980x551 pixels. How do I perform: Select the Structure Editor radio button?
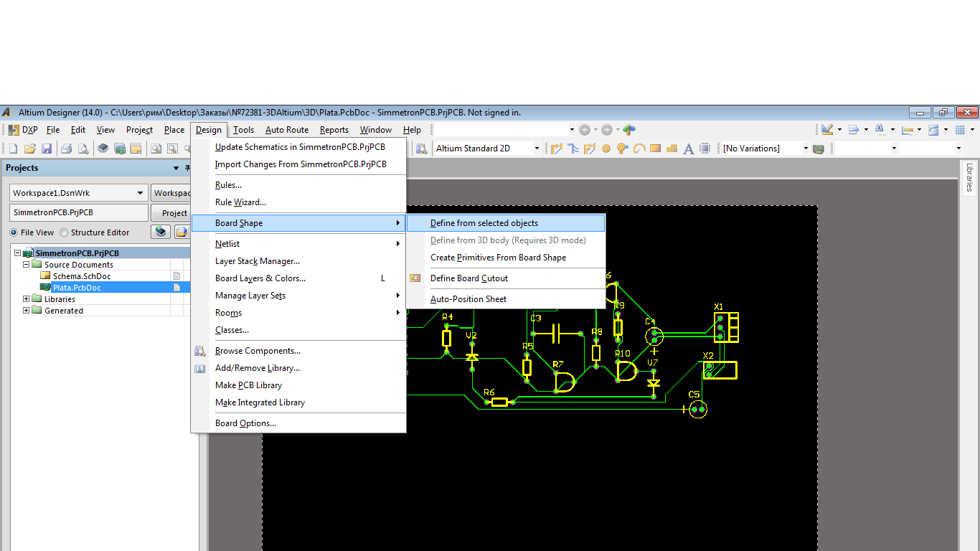tap(64, 232)
